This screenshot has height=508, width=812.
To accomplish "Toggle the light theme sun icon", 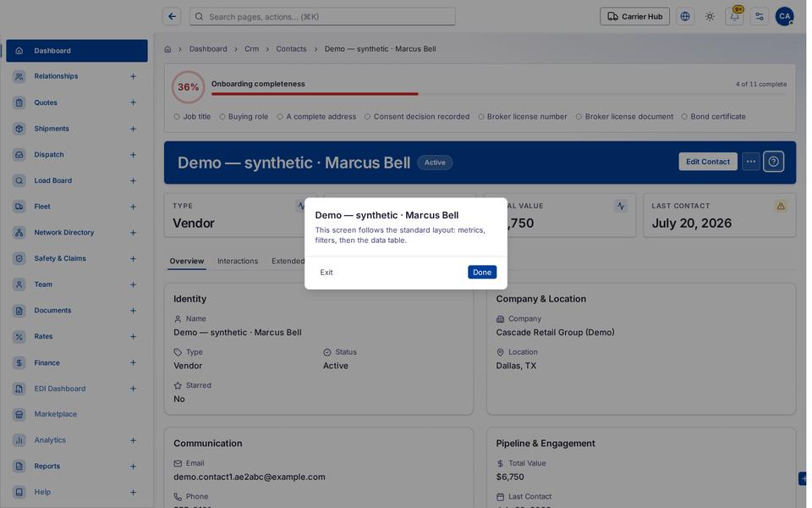I will coord(710,17).
